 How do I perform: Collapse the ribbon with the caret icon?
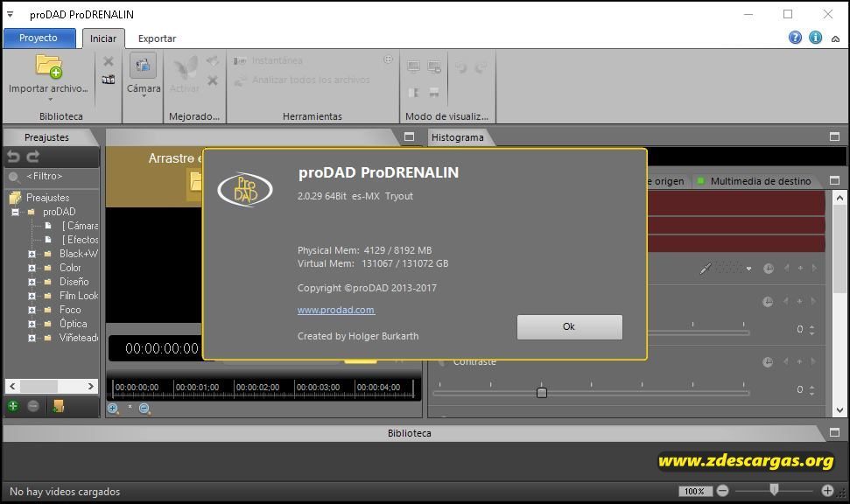[835, 38]
